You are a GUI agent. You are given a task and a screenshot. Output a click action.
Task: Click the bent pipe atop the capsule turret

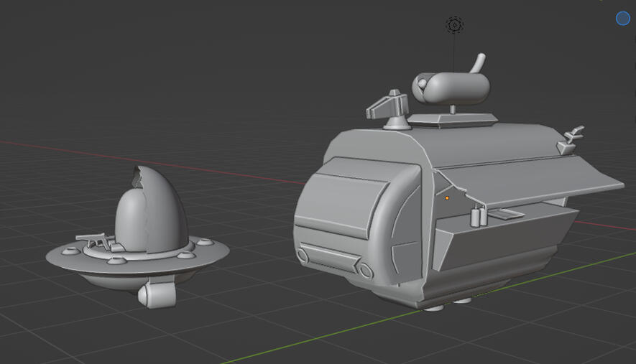point(477,63)
